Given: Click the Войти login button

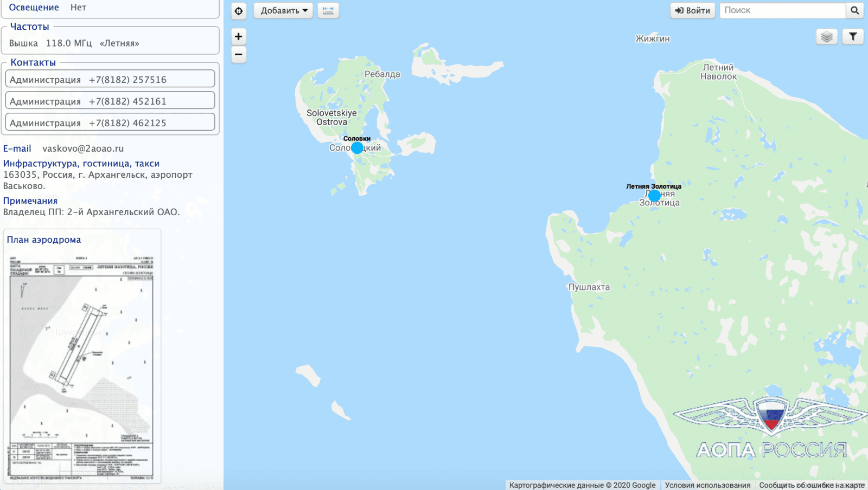Looking at the screenshot, I should pyautogui.click(x=693, y=10).
